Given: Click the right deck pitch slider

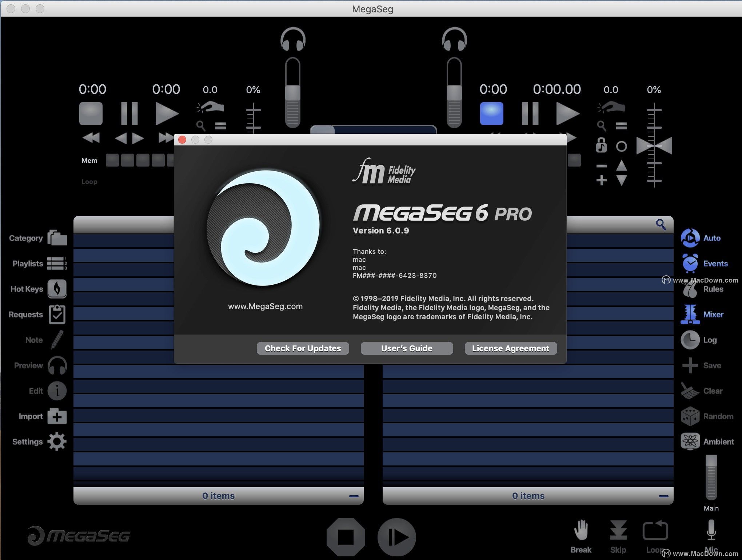Looking at the screenshot, I should coord(654,145).
